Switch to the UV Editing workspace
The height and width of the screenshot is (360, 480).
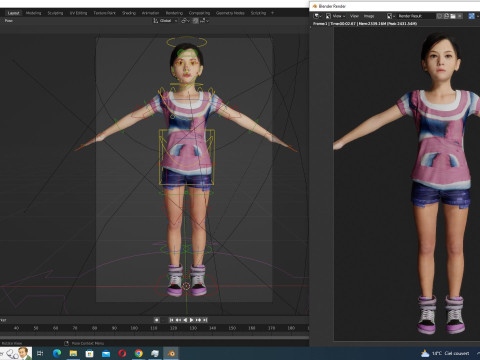(x=78, y=13)
